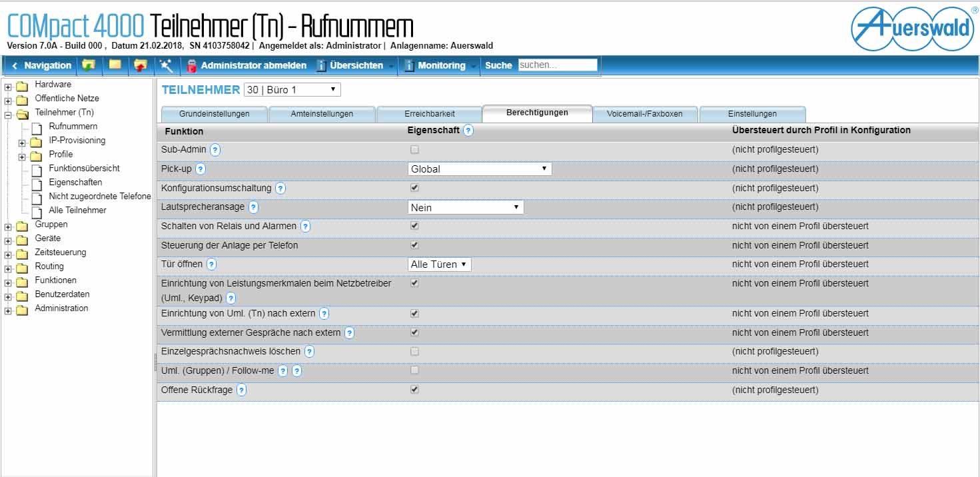
Task: Open Nicht zugeordnete Telefone tree entry
Action: point(100,196)
